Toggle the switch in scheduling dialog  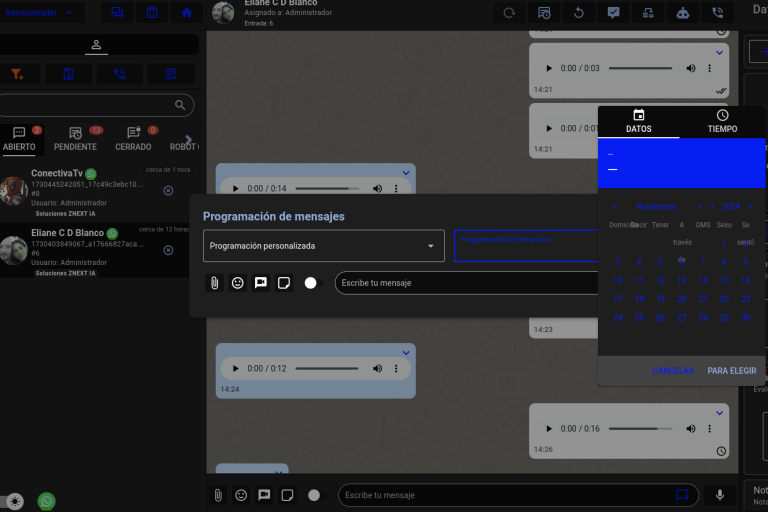point(313,283)
